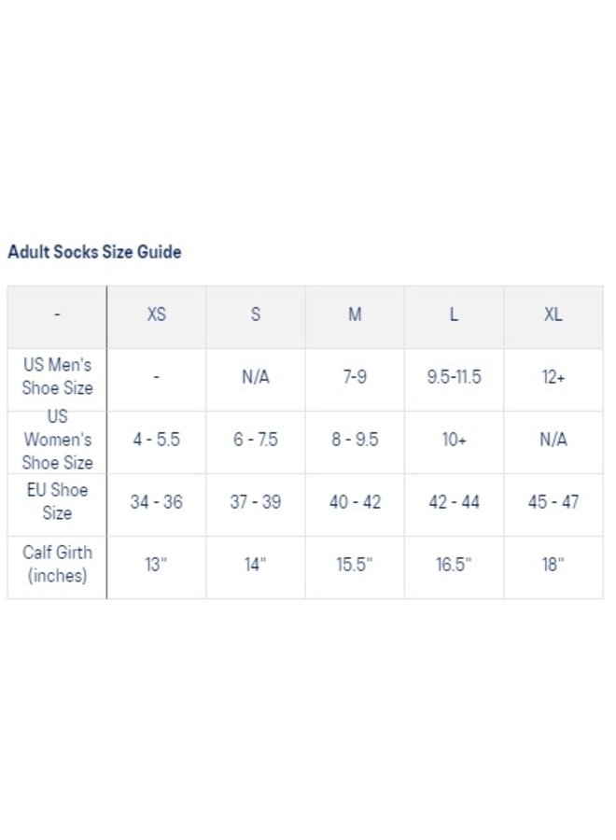Select the 45 - 47 EU size cell

coord(553,502)
